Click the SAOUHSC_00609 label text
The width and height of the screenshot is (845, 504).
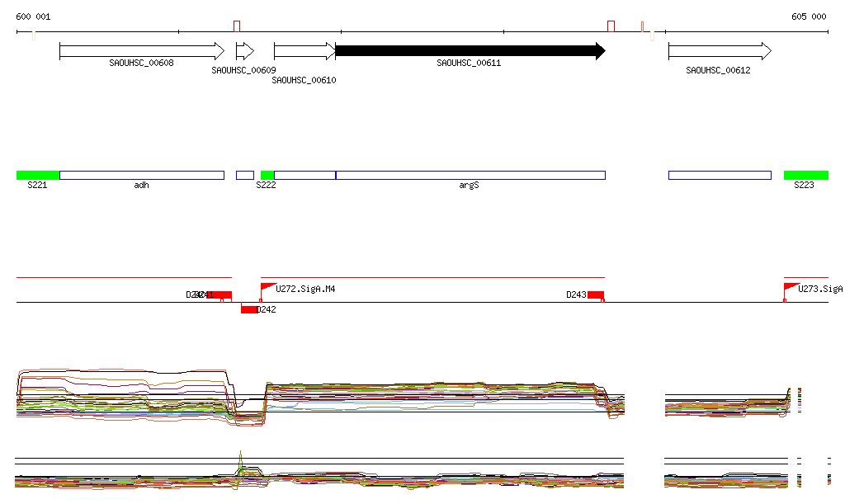point(243,71)
